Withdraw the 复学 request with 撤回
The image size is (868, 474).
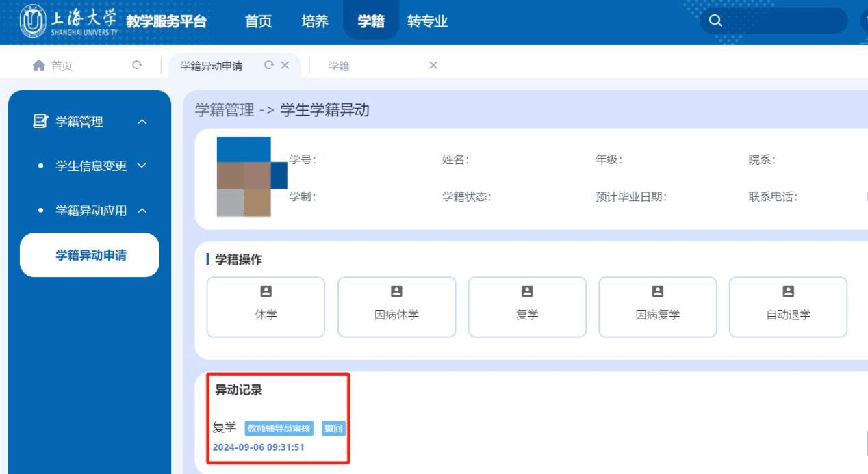334,429
